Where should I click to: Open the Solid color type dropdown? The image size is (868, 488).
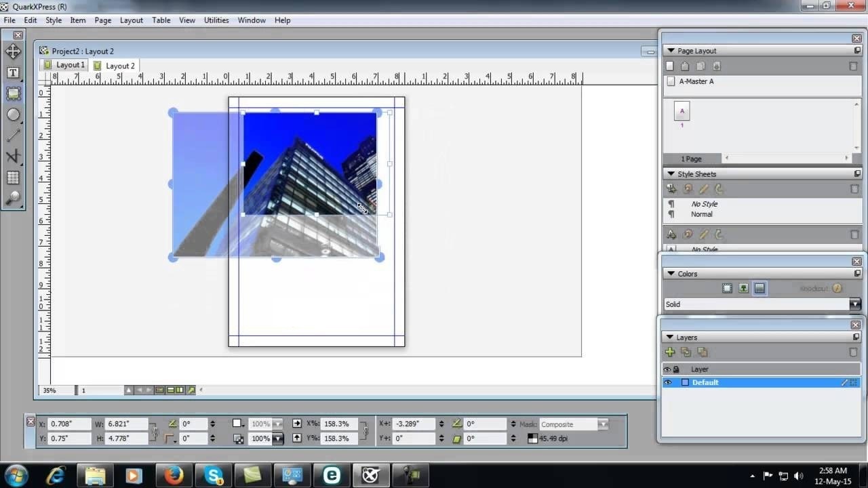pyautogui.click(x=854, y=304)
